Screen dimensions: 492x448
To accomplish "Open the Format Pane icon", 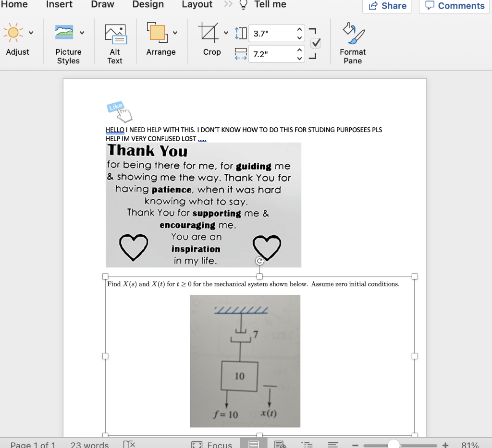I will 353,33.
